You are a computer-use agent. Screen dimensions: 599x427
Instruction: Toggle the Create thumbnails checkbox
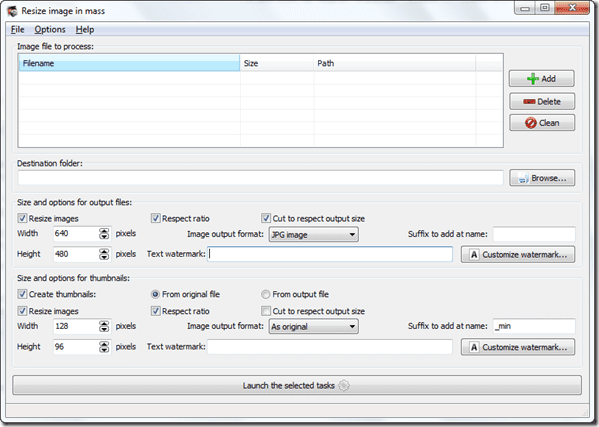[22, 294]
